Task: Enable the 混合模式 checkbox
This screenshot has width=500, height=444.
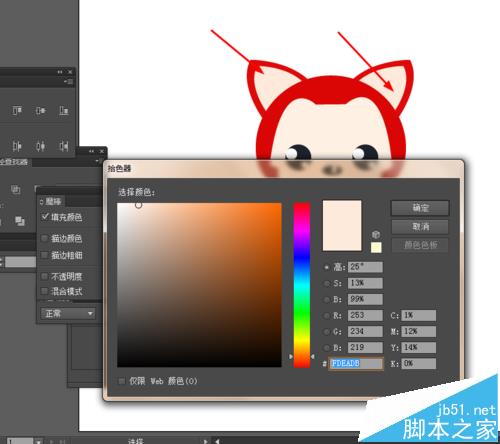Action: click(44, 291)
